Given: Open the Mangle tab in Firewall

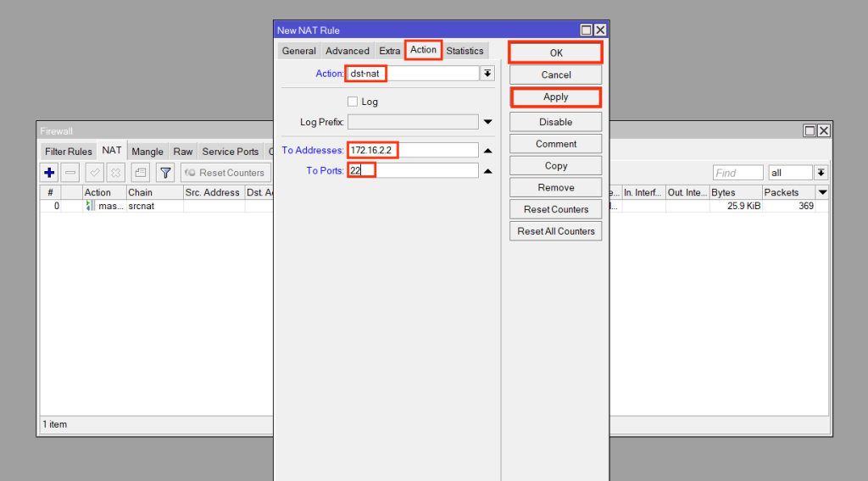Looking at the screenshot, I should point(147,152).
